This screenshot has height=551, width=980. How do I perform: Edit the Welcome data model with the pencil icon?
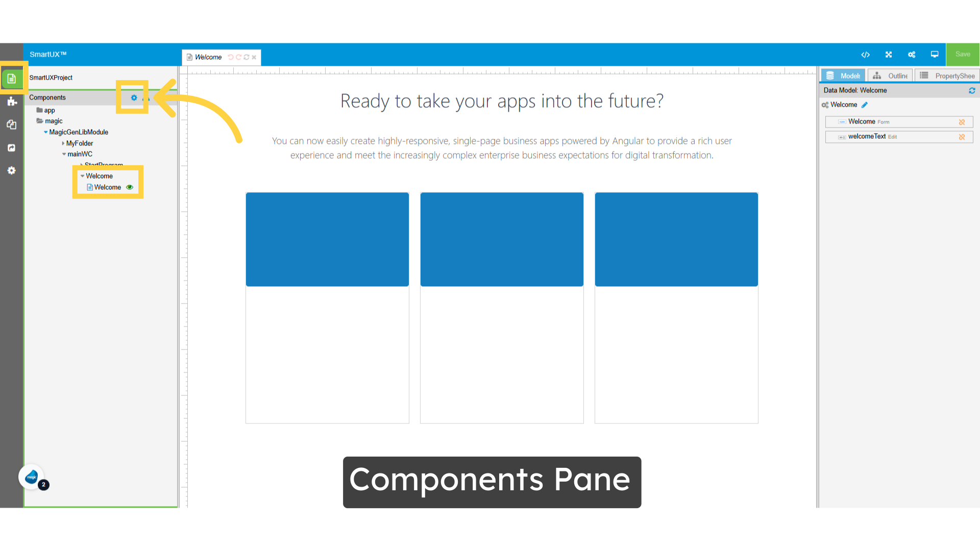[x=865, y=105]
